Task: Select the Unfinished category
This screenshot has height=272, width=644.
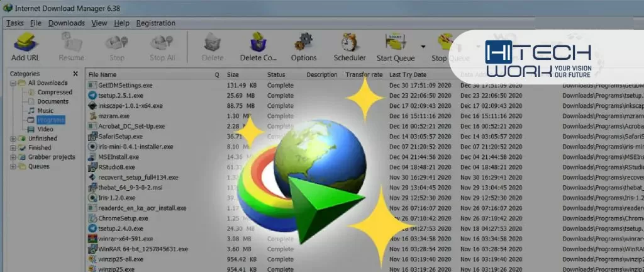Action: pyautogui.click(x=42, y=139)
